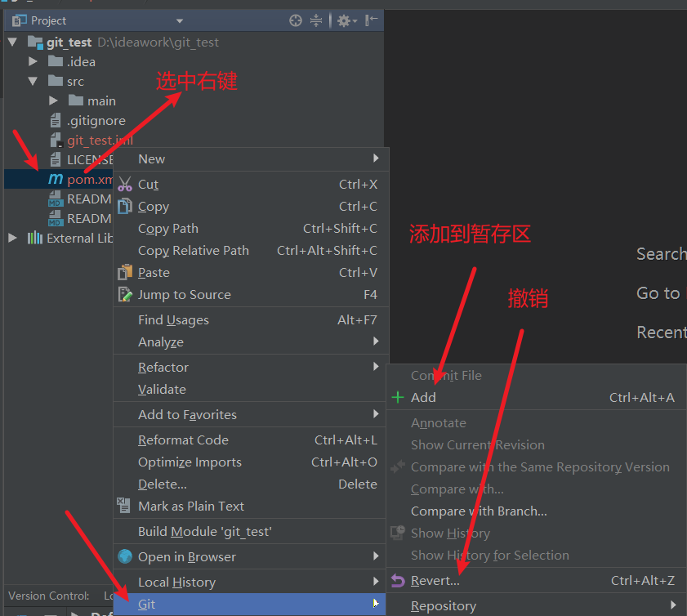687x616 pixels.
Task: Open the Refactor submenu
Action: [x=251, y=367]
